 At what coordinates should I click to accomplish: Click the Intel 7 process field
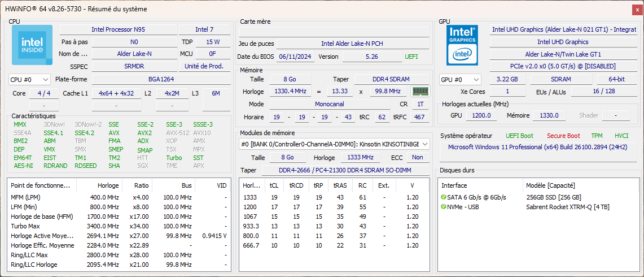click(204, 29)
